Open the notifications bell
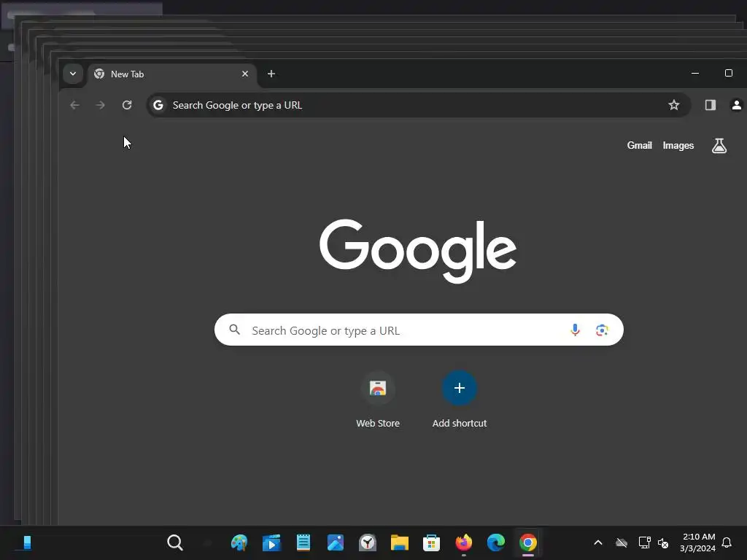Image resolution: width=747 pixels, height=560 pixels. point(727,542)
